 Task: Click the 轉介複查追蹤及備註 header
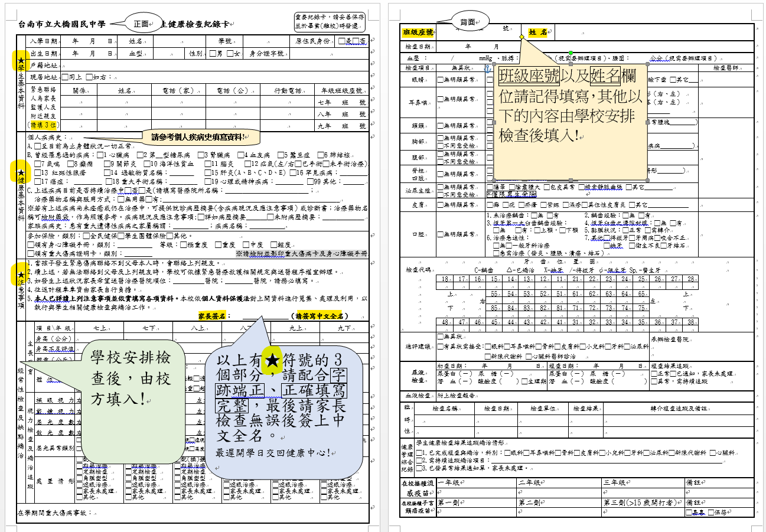click(677, 409)
